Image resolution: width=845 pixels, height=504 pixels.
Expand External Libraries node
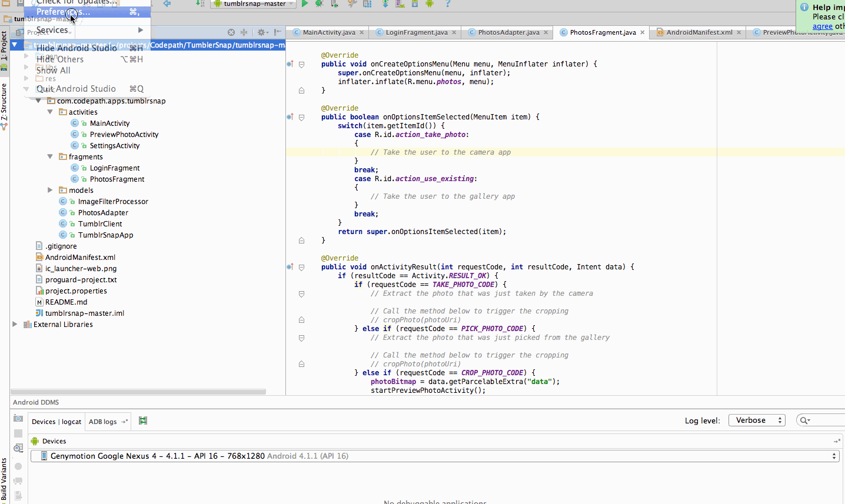pos(15,324)
